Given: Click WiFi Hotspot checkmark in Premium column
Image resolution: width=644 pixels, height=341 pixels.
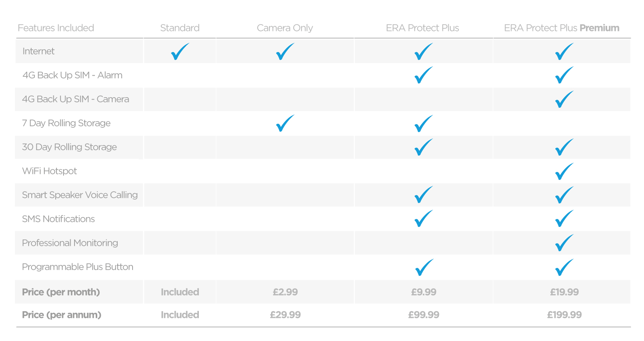Looking at the screenshot, I should (x=564, y=172).
